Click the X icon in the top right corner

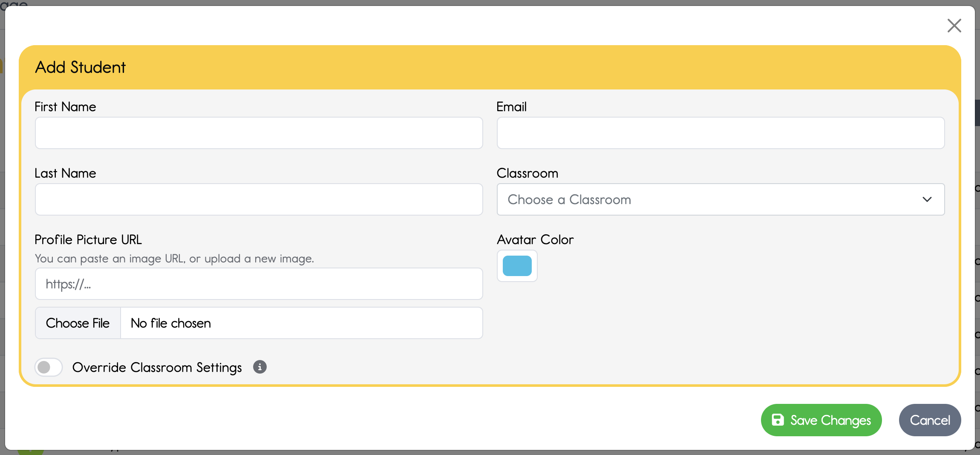[954, 26]
